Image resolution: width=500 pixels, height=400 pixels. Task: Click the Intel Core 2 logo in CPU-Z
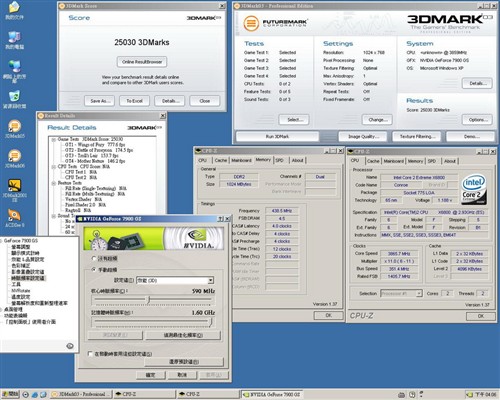[474, 190]
